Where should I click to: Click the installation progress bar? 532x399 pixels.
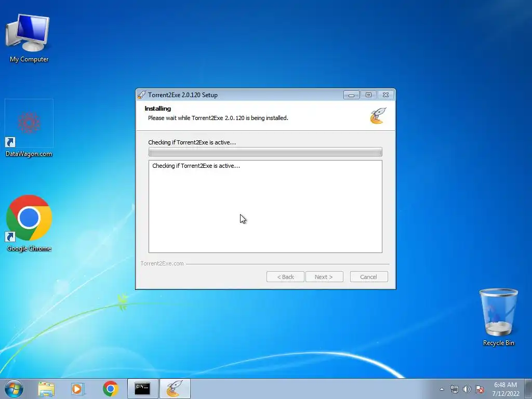click(265, 152)
